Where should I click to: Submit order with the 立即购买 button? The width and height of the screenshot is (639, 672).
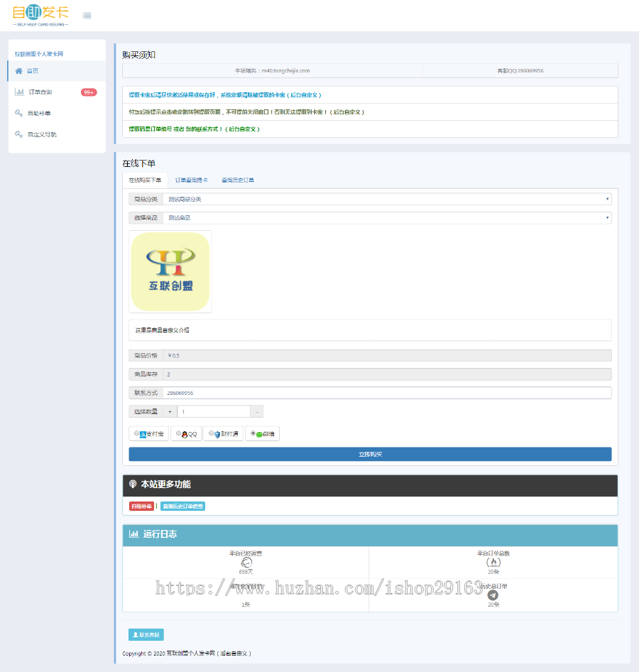click(370, 455)
